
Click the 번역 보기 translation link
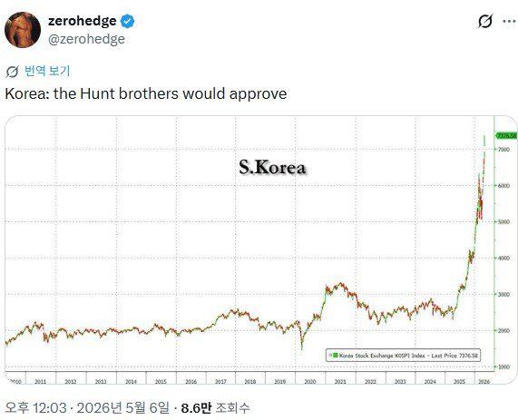(47, 71)
